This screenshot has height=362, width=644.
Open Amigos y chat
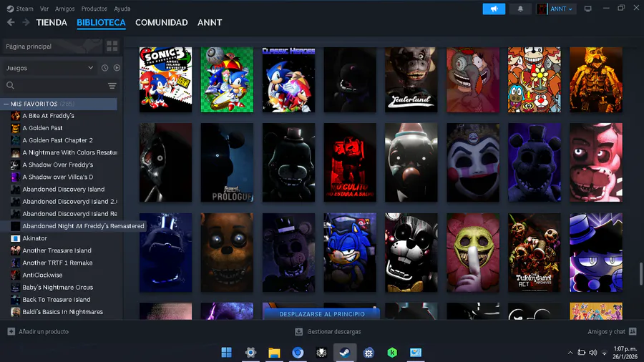[612, 332]
